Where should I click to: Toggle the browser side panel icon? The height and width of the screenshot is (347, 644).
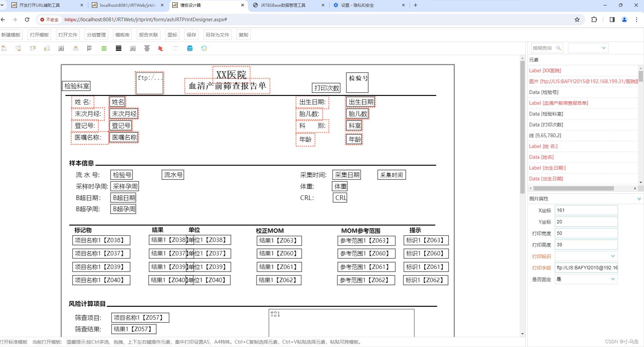click(x=612, y=20)
